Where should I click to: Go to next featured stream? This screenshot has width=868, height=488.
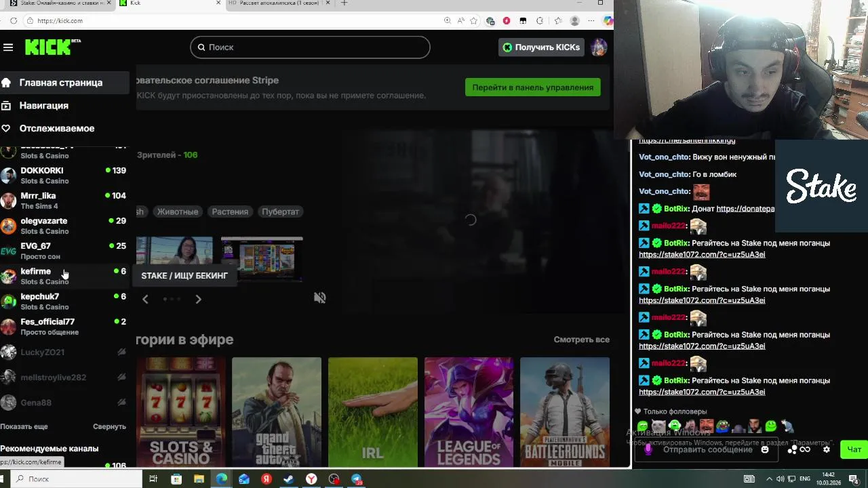click(x=198, y=299)
